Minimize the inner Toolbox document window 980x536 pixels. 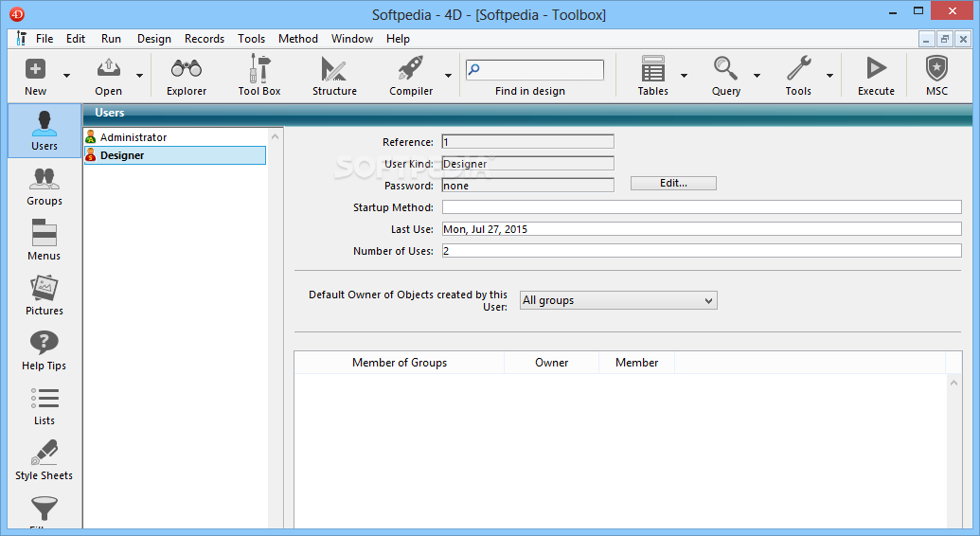point(926,39)
